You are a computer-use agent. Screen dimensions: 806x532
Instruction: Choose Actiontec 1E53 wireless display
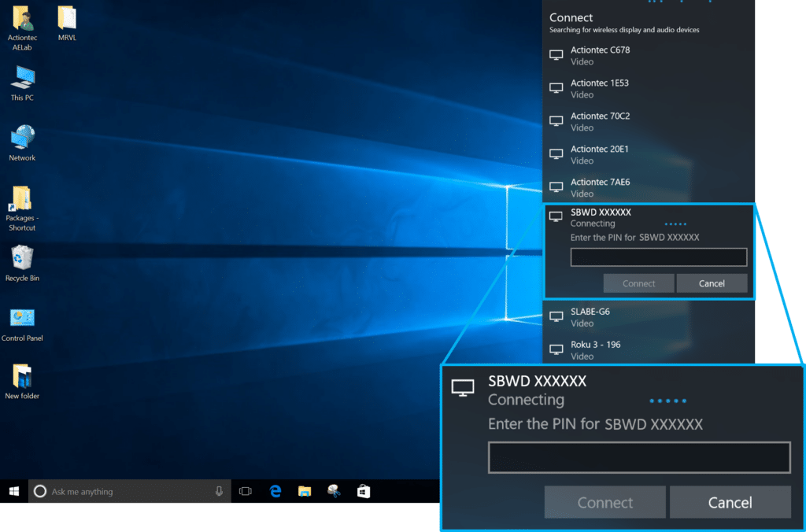pos(649,88)
